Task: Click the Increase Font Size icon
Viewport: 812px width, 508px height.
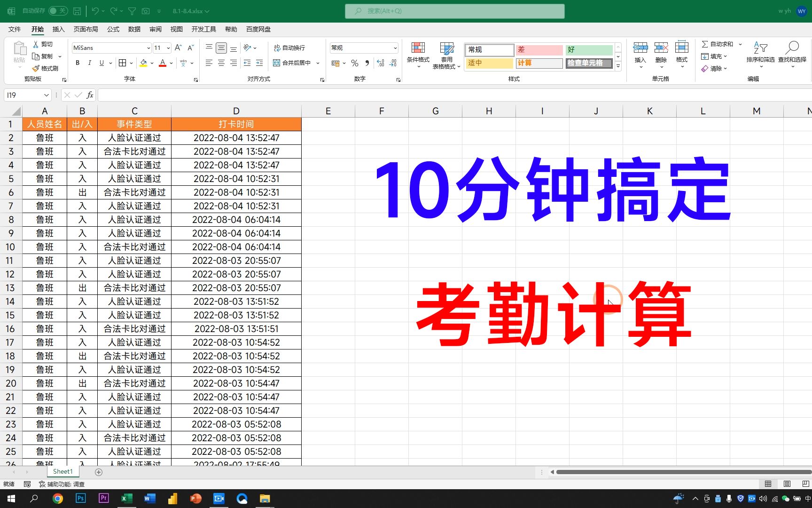Action: coord(178,48)
